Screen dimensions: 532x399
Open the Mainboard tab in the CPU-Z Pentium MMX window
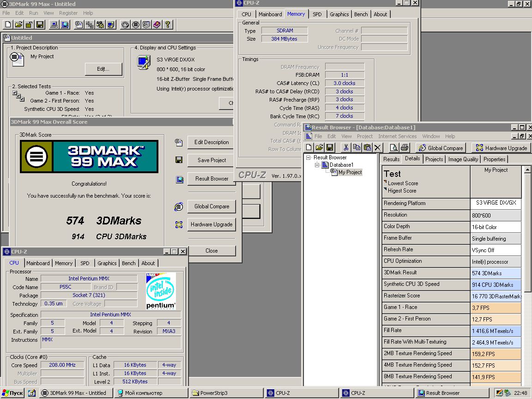pyautogui.click(x=38, y=263)
